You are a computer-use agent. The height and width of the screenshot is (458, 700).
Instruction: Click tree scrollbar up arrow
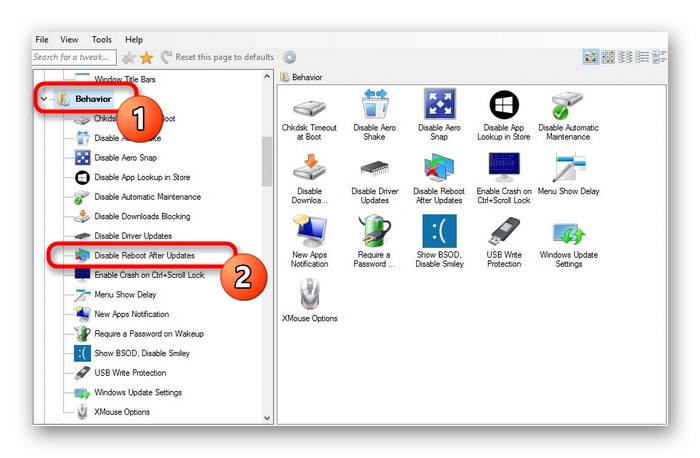tap(267, 76)
